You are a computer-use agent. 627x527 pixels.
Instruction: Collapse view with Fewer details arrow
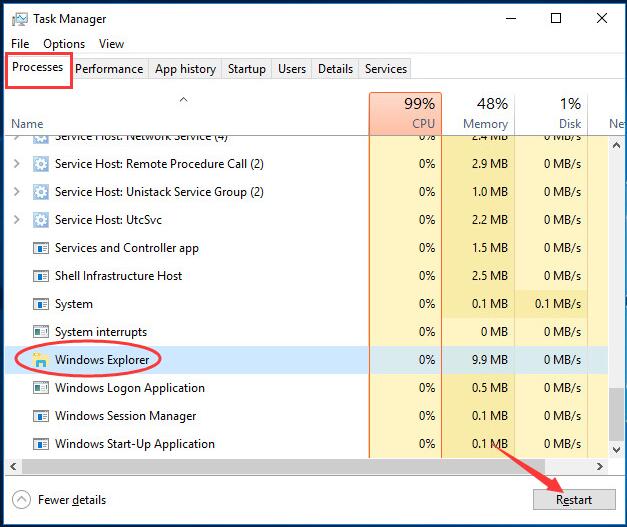pyautogui.click(x=21, y=500)
